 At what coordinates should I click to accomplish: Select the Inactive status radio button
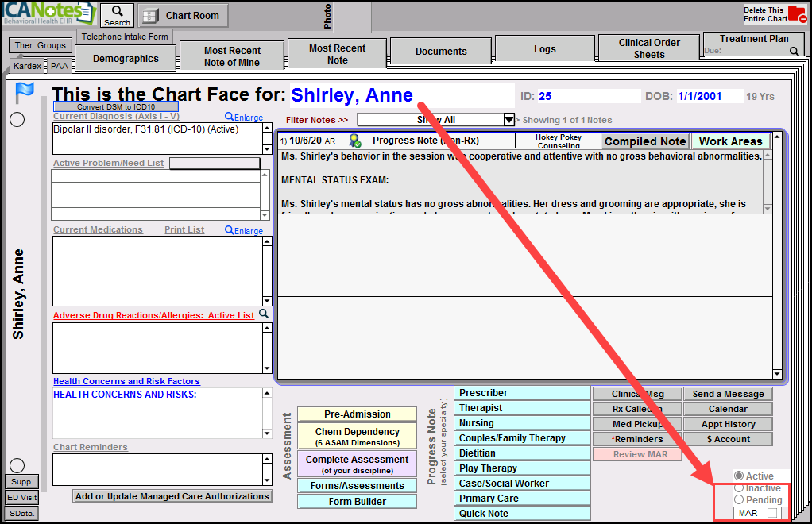coord(739,488)
